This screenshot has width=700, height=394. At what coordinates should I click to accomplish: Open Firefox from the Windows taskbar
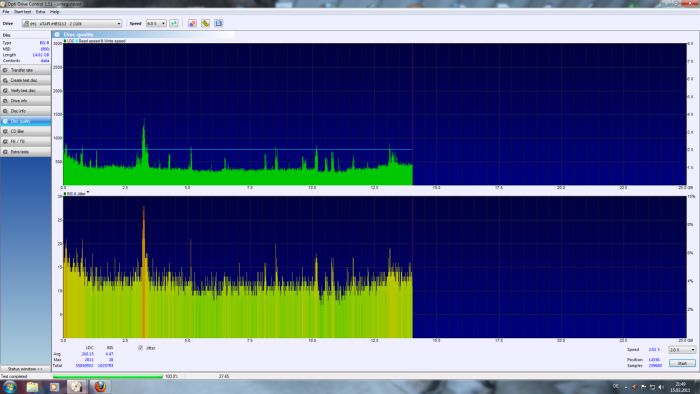pos(100,386)
